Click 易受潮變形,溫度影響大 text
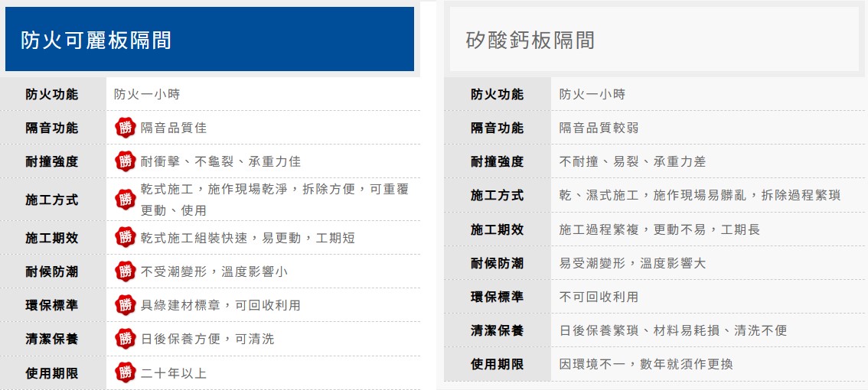The width and height of the screenshot is (868, 390). click(632, 263)
